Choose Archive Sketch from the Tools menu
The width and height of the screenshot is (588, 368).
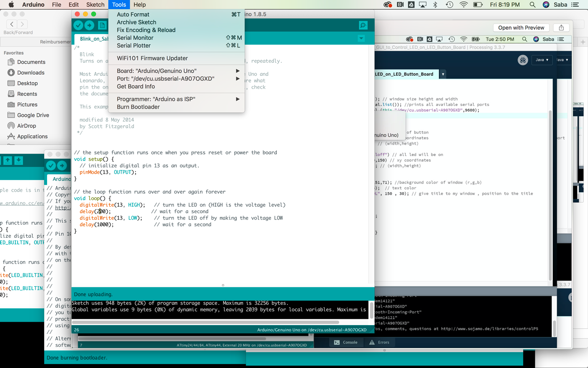click(x=176, y=22)
